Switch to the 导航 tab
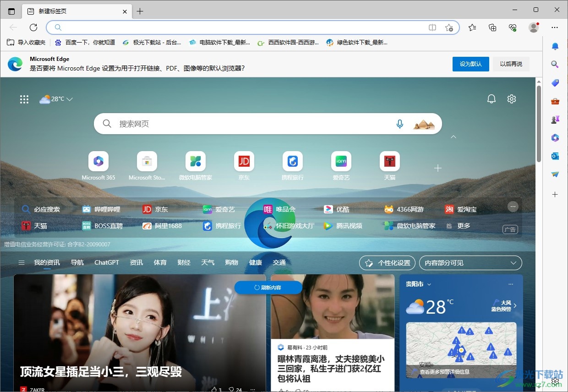Image resolution: width=568 pixels, height=392 pixels. pos(77,263)
